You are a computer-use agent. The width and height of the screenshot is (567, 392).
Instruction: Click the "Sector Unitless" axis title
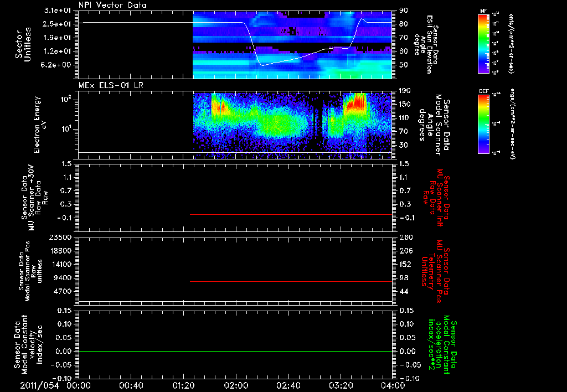click(23, 44)
